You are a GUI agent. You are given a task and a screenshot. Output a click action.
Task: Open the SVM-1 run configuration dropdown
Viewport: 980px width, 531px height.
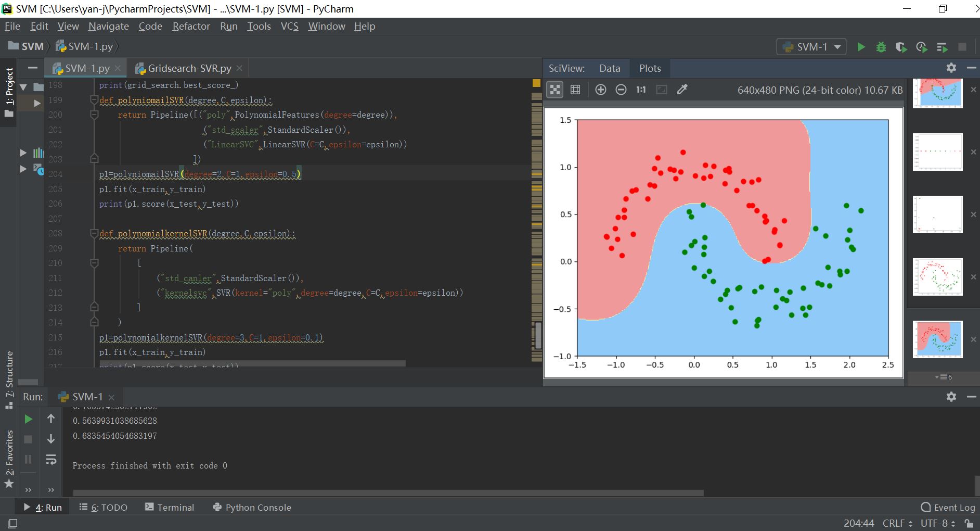point(811,47)
